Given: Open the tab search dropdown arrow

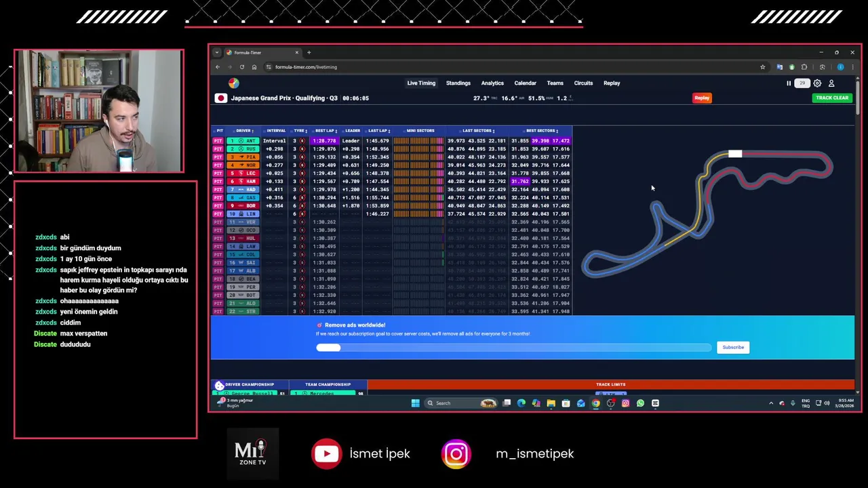Looking at the screenshot, I should pyautogui.click(x=216, y=52).
